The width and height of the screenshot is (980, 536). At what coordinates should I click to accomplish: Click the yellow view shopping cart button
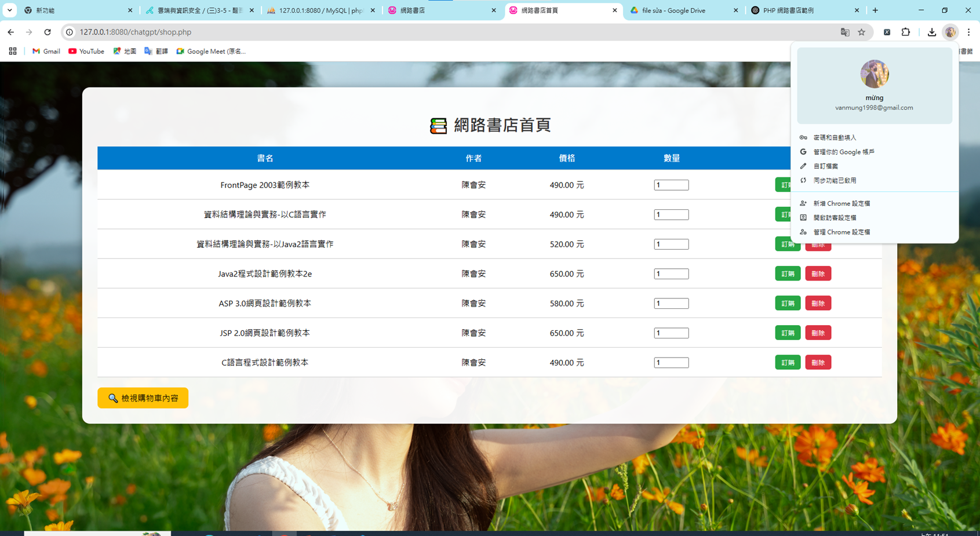pyautogui.click(x=143, y=398)
